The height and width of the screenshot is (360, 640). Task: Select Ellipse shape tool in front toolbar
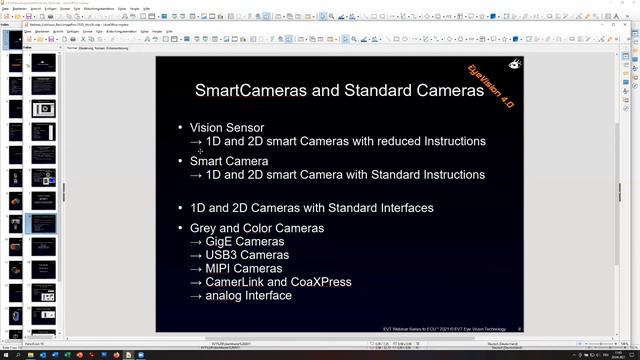[405, 39]
